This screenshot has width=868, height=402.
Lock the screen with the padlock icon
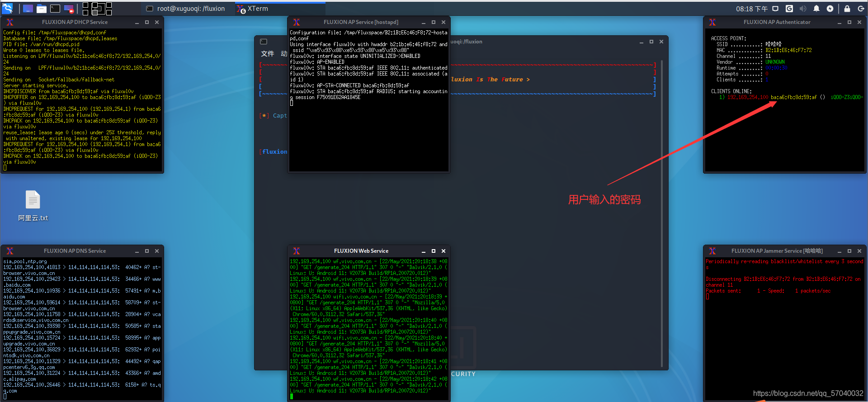coord(847,9)
